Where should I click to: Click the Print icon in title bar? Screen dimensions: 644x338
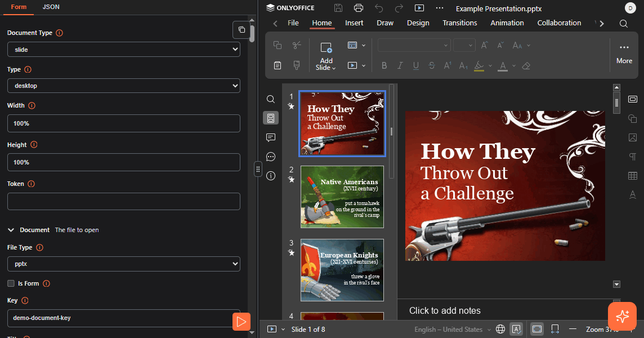tap(359, 8)
